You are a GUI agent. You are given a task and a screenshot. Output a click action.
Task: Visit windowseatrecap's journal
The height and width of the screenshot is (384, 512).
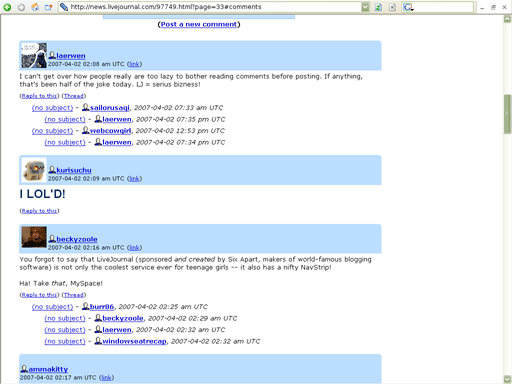coord(134,341)
